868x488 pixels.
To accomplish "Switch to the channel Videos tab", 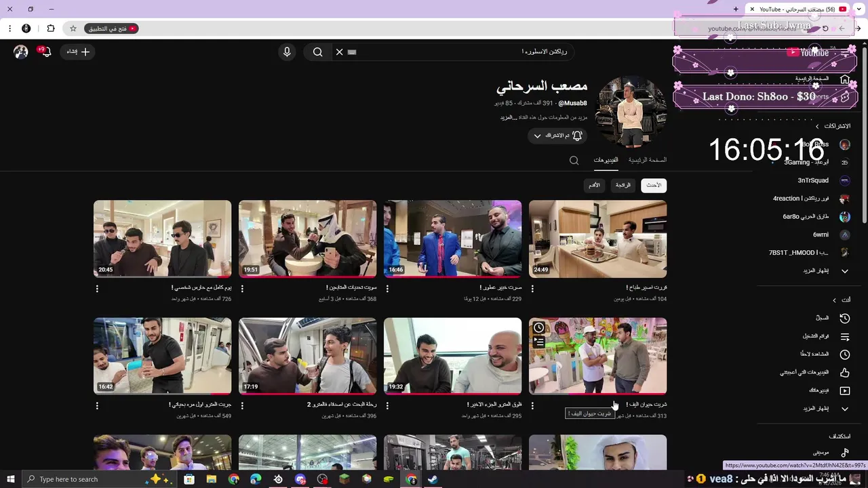I will point(606,160).
